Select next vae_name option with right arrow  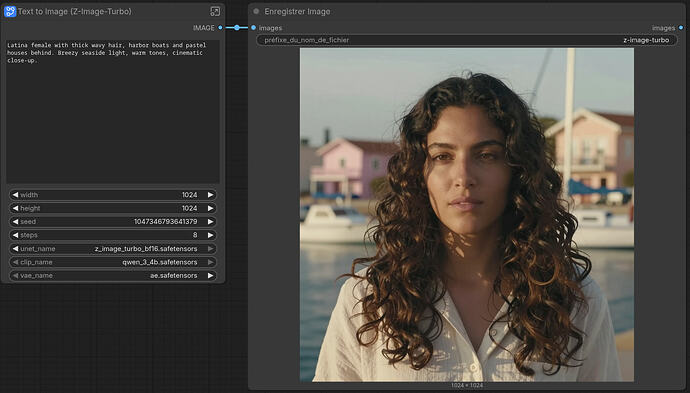[x=210, y=275]
